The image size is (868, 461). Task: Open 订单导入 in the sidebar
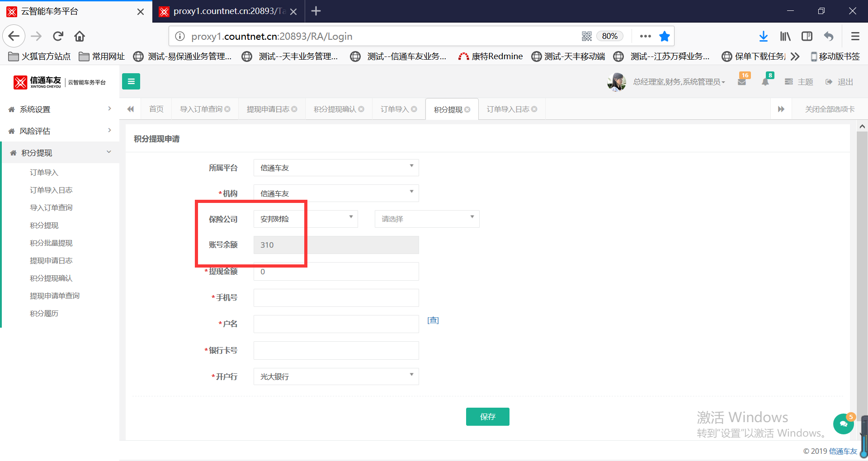(x=44, y=172)
